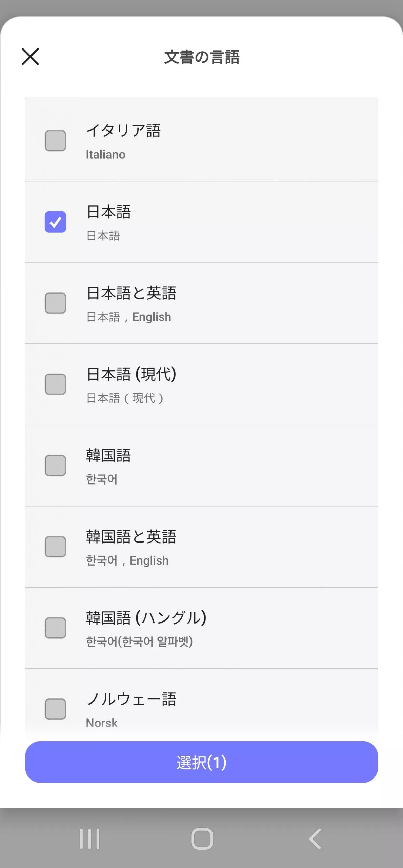Tap the 韓国語と英語 language label
This screenshot has height=868, width=403.
click(x=132, y=537)
